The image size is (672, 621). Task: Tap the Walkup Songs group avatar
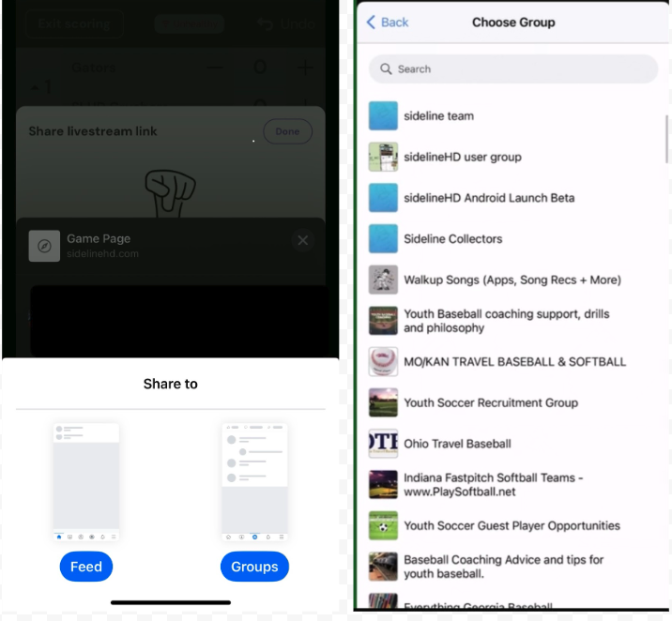(383, 280)
